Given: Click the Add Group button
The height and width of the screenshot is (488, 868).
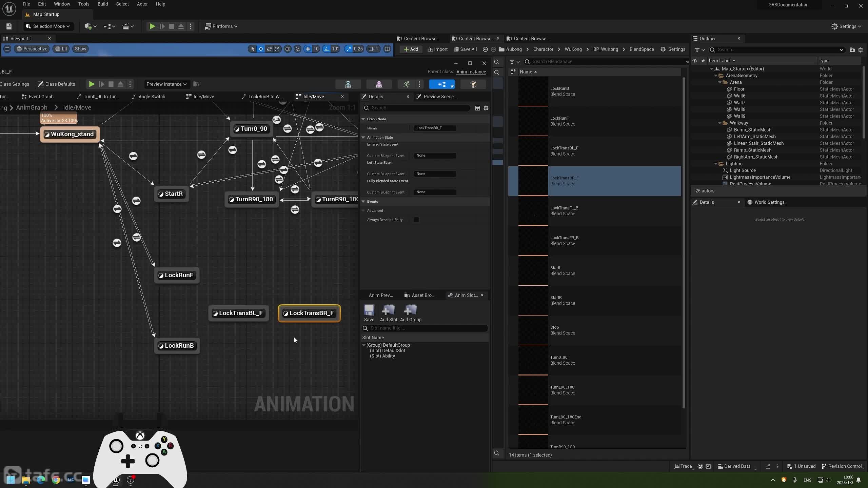Looking at the screenshot, I should (x=411, y=313).
